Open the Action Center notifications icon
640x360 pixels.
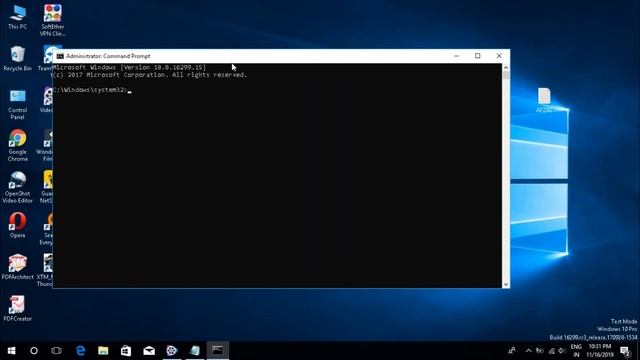coord(626,351)
